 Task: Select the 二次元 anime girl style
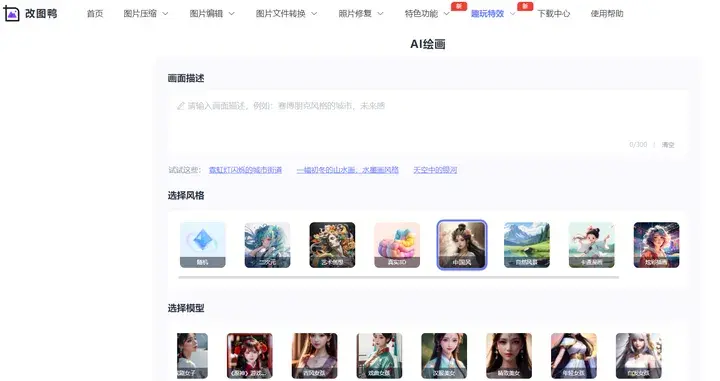tap(267, 245)
